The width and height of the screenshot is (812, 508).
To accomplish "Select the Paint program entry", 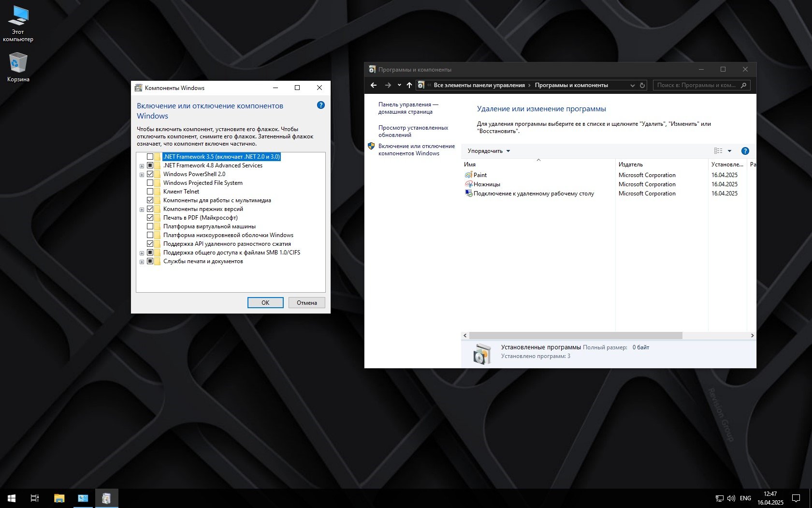I will pos(480,175).
